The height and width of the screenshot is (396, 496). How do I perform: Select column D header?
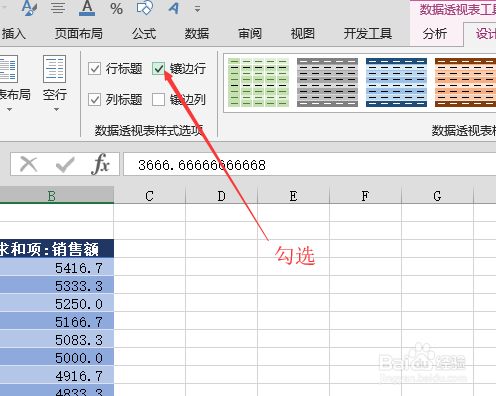coord(221,195)
